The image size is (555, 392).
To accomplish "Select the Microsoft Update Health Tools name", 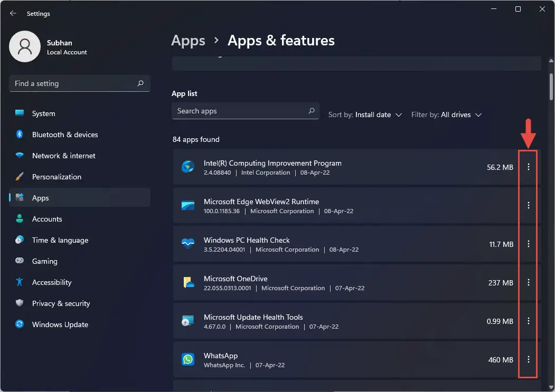I will 253,318.
